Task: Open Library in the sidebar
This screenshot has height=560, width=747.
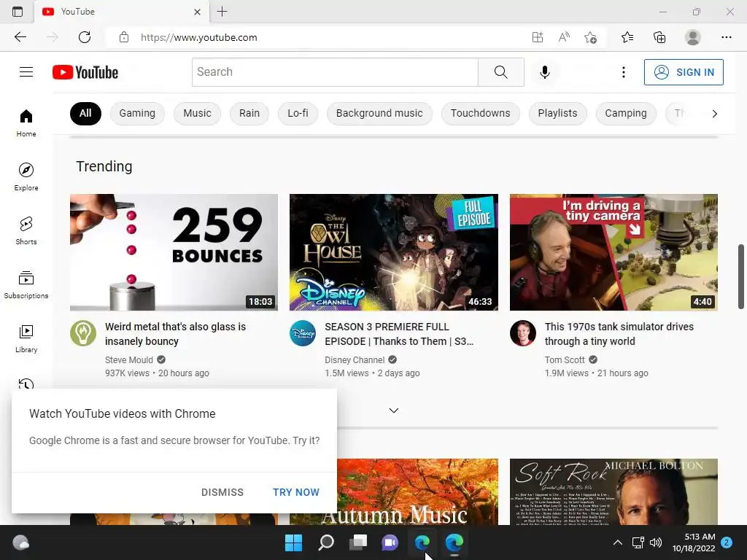Action: pyautogui.click(x=26, y=338)
